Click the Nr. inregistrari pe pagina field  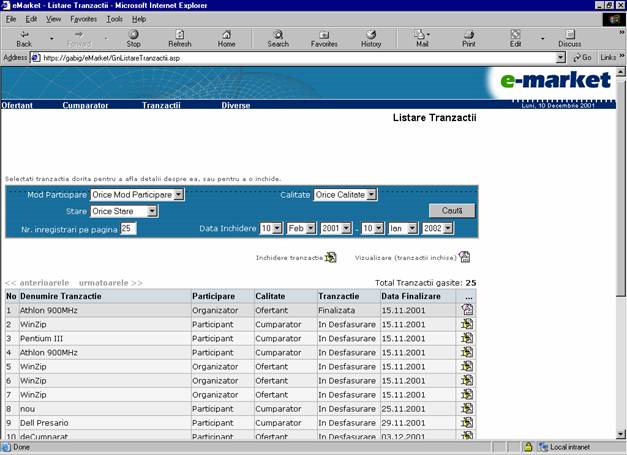(128, 229)
